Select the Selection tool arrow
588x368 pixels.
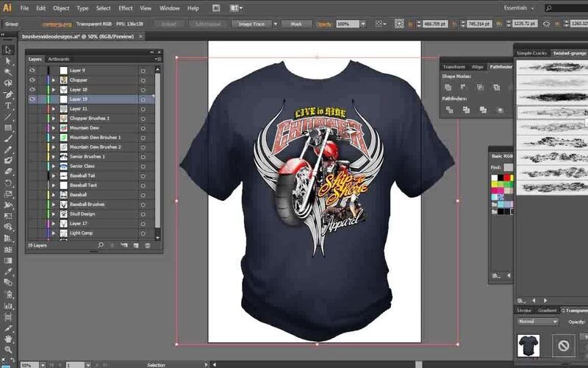[x=8, y=50]
